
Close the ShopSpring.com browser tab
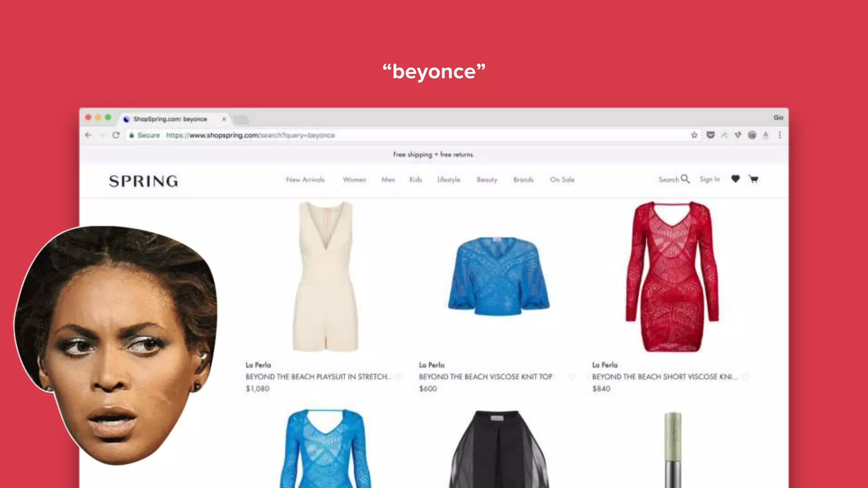[224, 119]
